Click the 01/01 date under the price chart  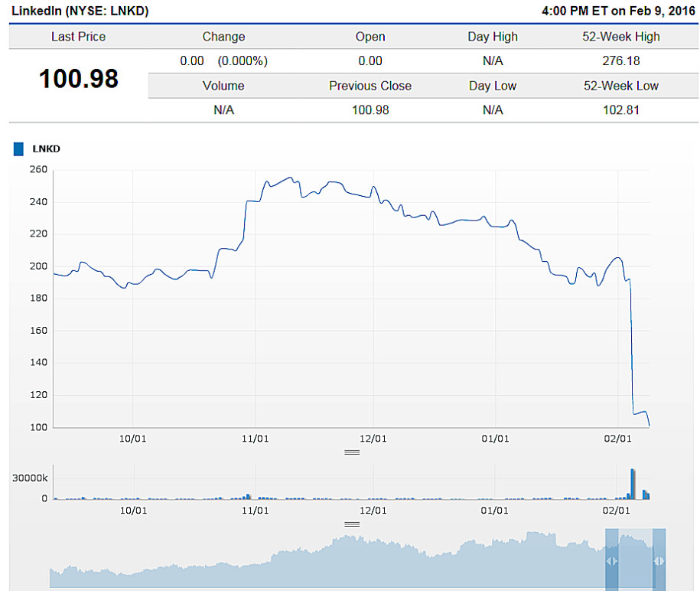coord(495,439)
